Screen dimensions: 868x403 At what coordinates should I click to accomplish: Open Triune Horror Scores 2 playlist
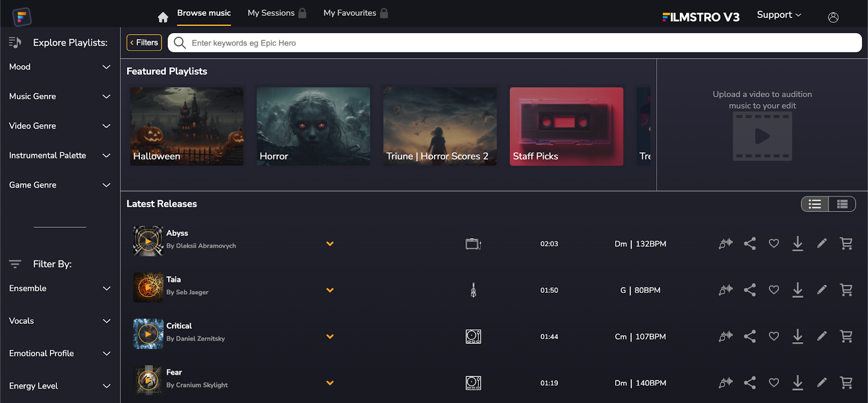(440, 126)
